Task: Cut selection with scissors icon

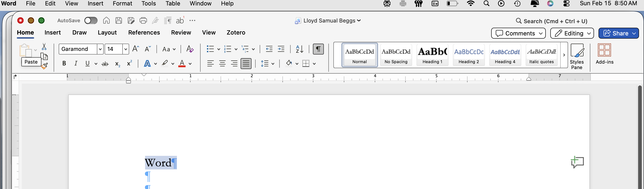Action: coord(44,47)
